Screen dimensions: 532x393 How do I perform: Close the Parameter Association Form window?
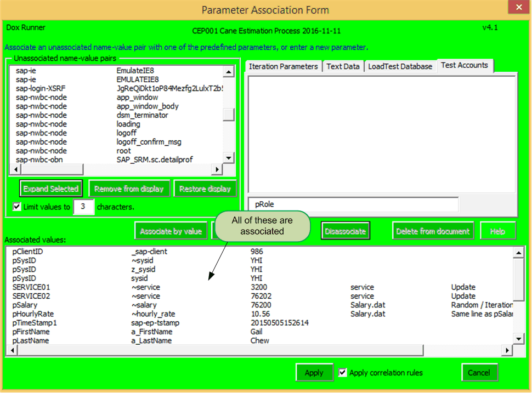[x=519, y=7]
